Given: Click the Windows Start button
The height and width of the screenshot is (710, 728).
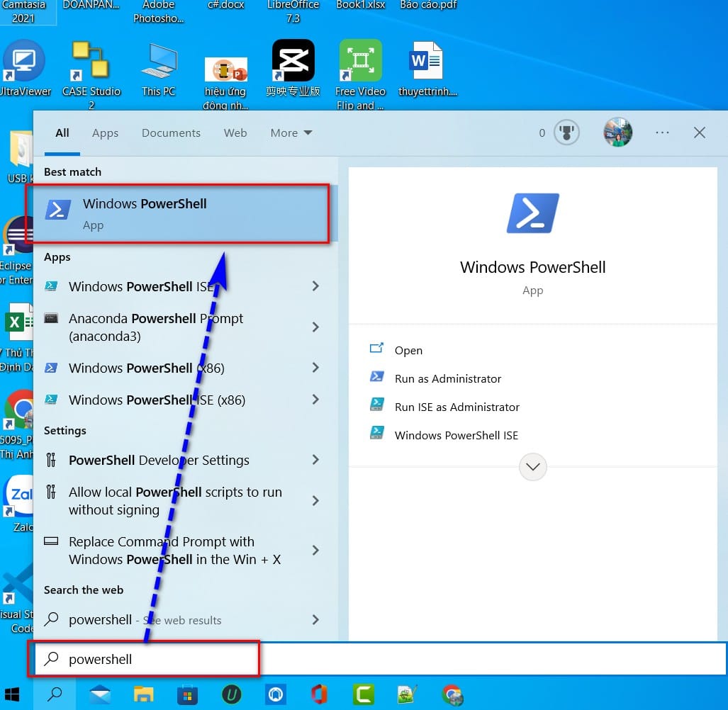Looking at the screenshot, I should [x=11, y=694].
